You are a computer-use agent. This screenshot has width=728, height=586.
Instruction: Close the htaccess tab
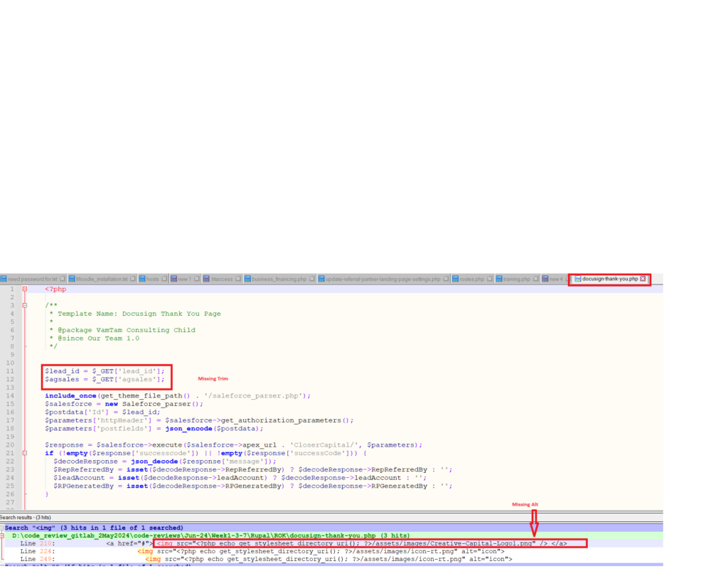point(238,279)
